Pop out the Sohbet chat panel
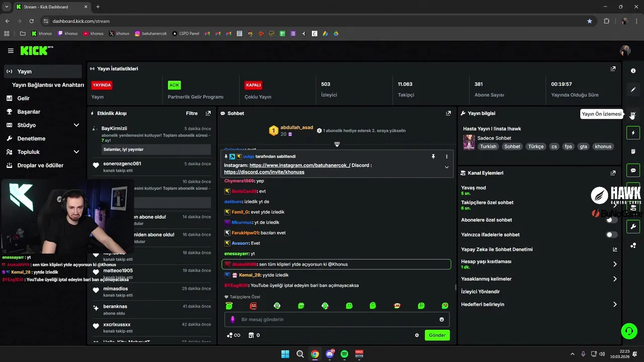The height and width of the screenshot is (362, 644). 448,114
